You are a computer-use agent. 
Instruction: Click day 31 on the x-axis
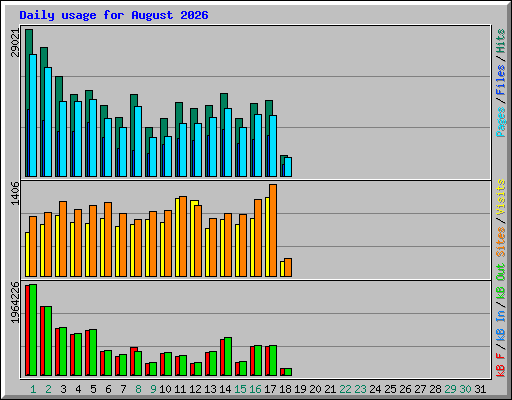click(480, 389)
